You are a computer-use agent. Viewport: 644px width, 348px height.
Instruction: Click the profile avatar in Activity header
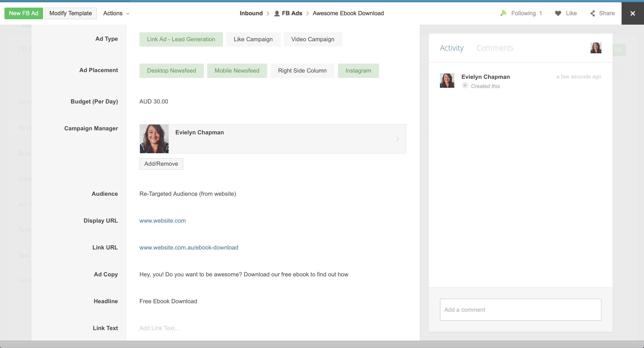596,48
